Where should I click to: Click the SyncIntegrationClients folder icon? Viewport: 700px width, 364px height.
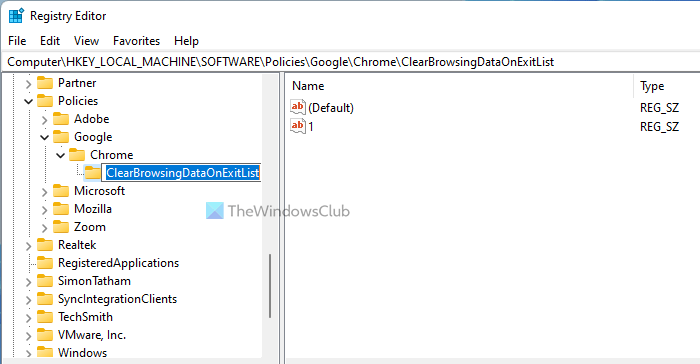pyautogui.click(x=45, y=299)
